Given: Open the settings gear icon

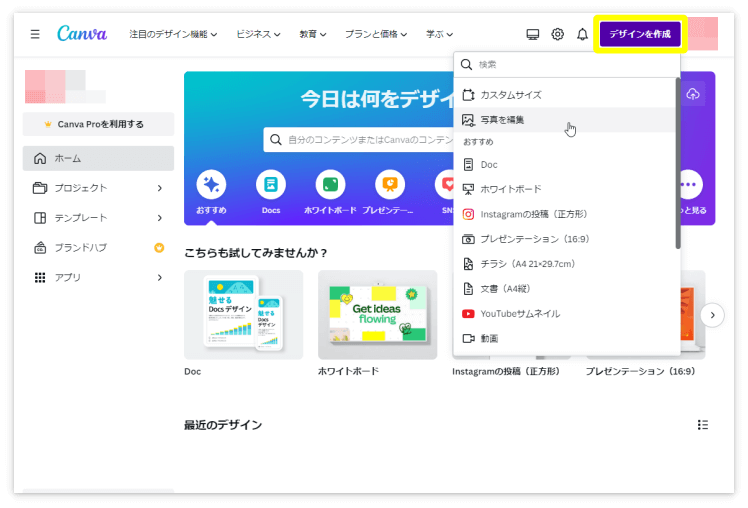Looking at the screenshot, I should pos(557,34).
